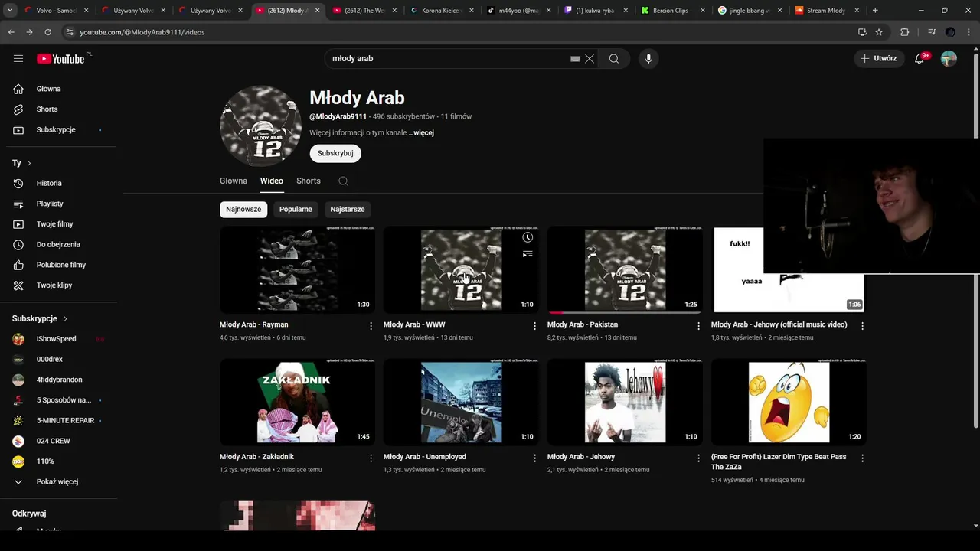Screen dimensions: 980x551
Task: Open a new browser tab with plus
Action: click(x=875, y=11)
